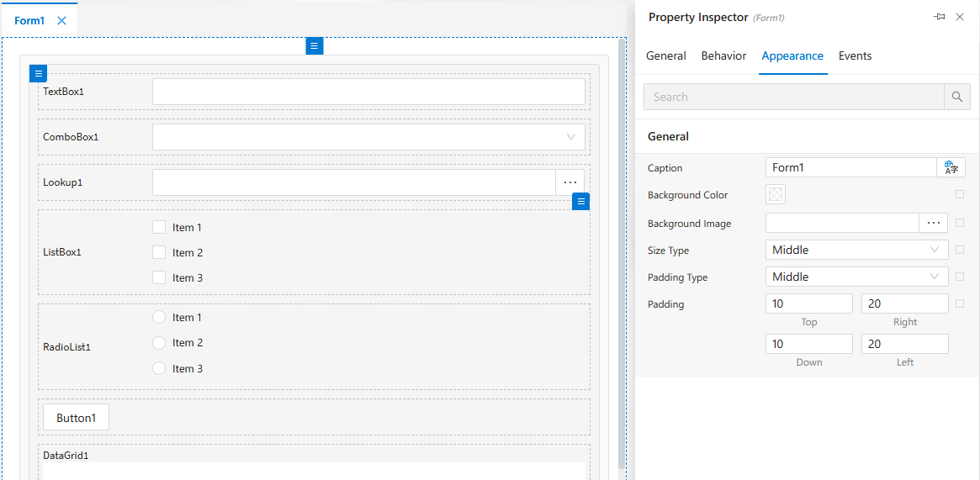The height and width of the screenshot is (480, 980).
Task: Edit the Padding Right value
Action: pyautogui.click(x=905, y=303)
